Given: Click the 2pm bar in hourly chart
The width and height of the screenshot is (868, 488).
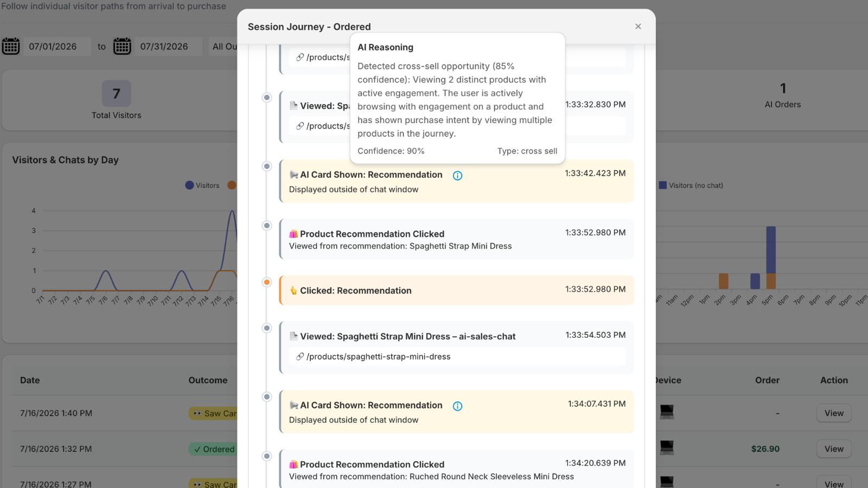Looking at the screenshot, I should tap(724, 281).
